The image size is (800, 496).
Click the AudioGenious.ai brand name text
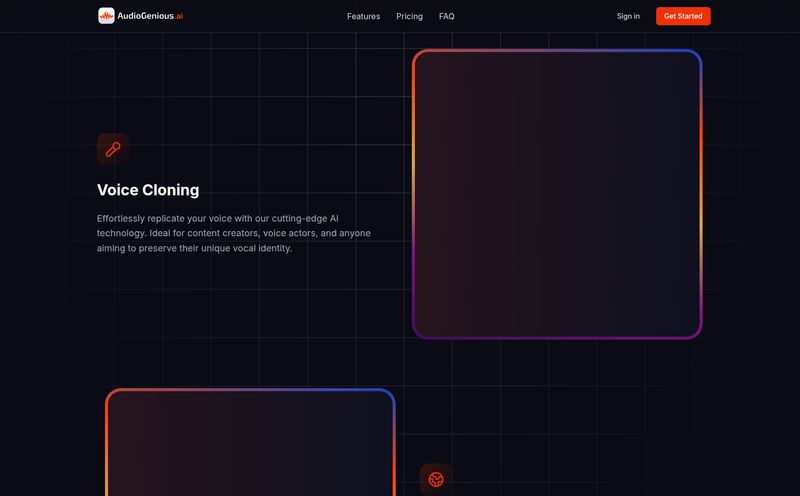pyautogui.click(x=150, y=16)
